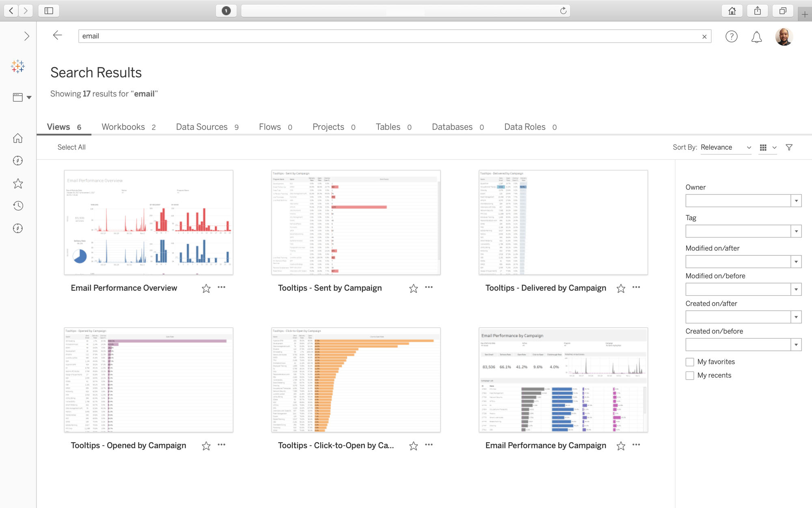Open Recents clock icon in sidebar

point(18,206)
